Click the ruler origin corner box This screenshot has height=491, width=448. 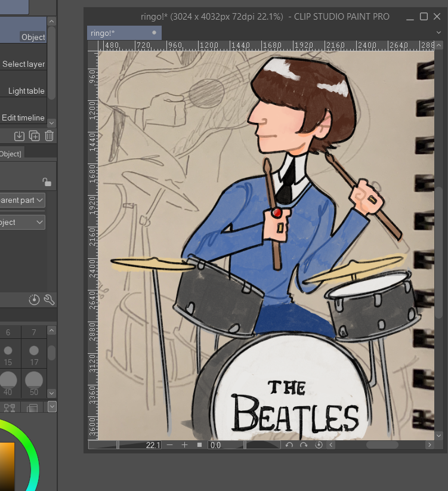click(92, 46)
